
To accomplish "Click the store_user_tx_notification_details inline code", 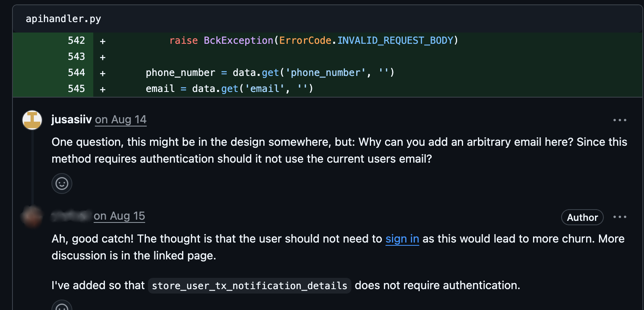I will coord(250,286).
